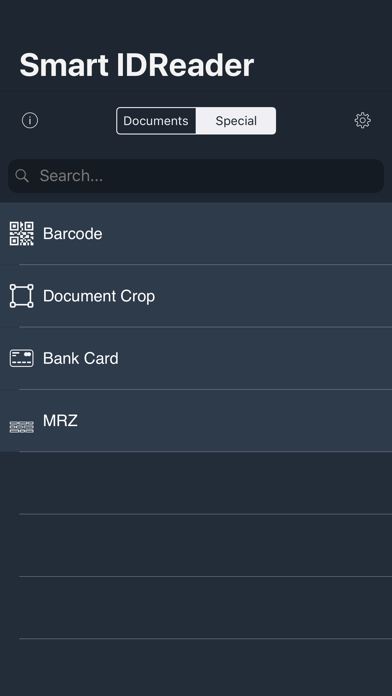Image resolution: width=392 pixels, height=696 pixels.
Task: Focus the Search... text field
Action: pyautogui.click(x=196, y=176)
